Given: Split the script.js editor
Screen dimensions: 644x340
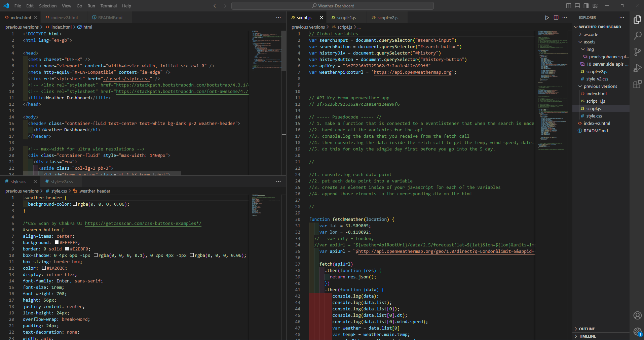Looking at the screenshot, I should coord(556,18).
